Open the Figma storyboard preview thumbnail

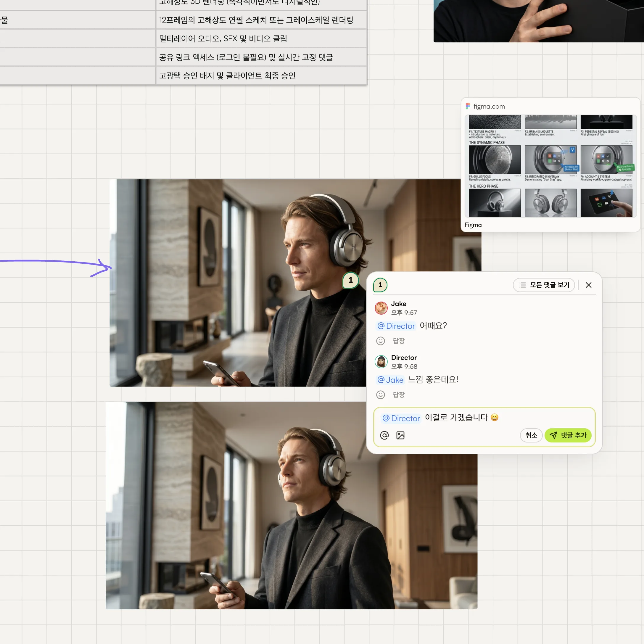click(551, 166)
